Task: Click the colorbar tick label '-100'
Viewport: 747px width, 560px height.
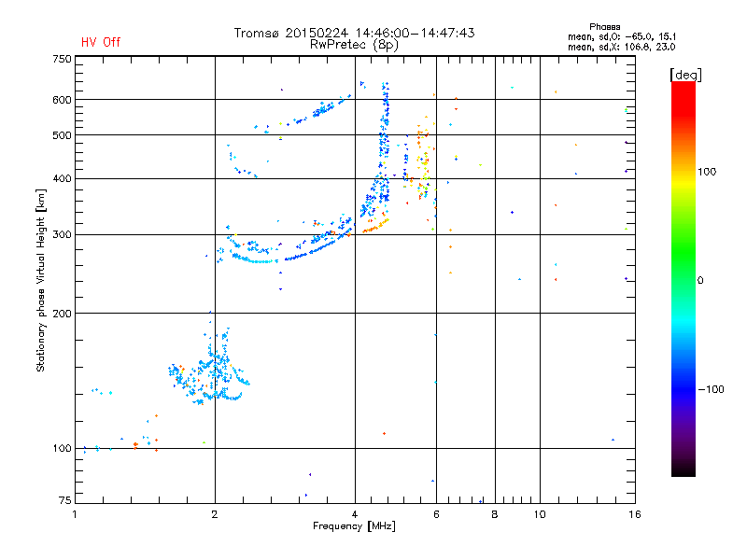Action: (x=712, y=389)
